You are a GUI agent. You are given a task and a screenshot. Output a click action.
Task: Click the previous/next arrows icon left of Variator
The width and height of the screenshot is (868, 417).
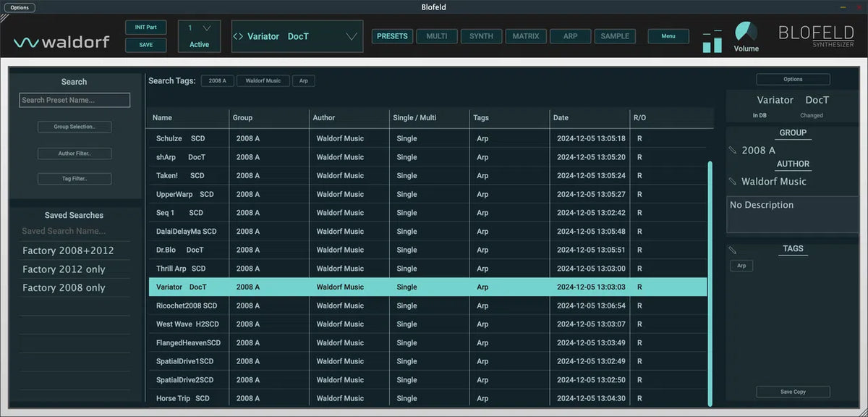(x=238, y=36)
